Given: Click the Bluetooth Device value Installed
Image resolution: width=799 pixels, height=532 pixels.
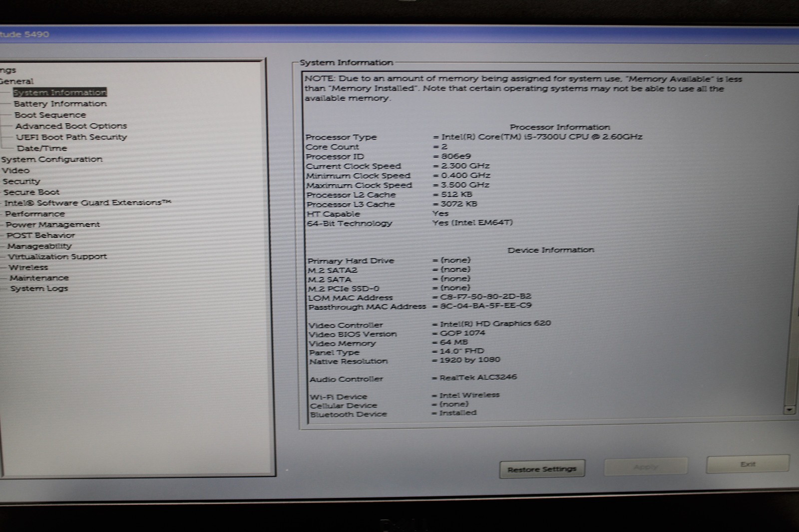Looking at the screenshot, I should point(458,413).
